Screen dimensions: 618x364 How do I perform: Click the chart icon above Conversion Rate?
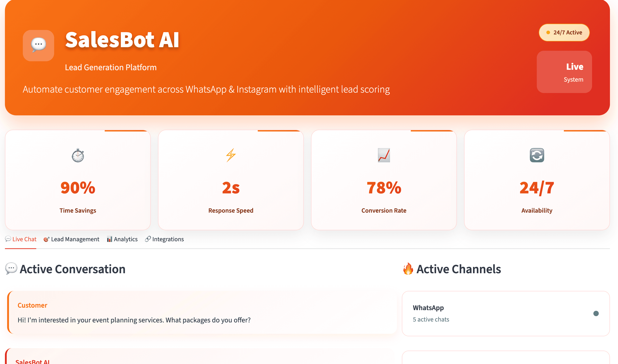pyautogui.click(x=384, y=155)
